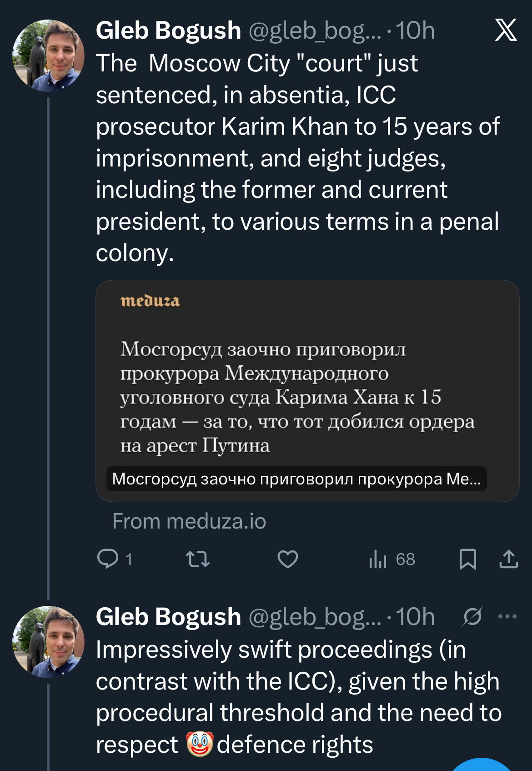The width and height of the screenshot is (532, 771).
Task: Open more options menu on second tweet
Action: click(507, 617)
